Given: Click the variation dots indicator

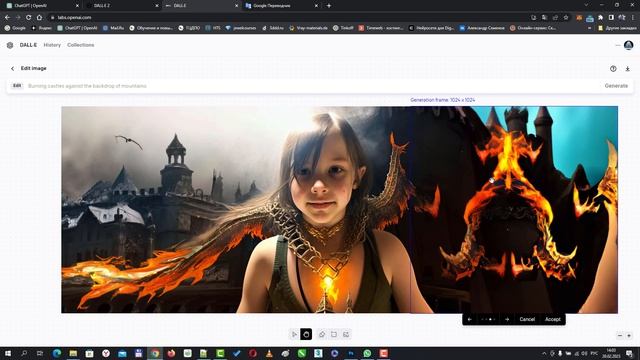Looking at the screenshot, I should click(488, 319).
